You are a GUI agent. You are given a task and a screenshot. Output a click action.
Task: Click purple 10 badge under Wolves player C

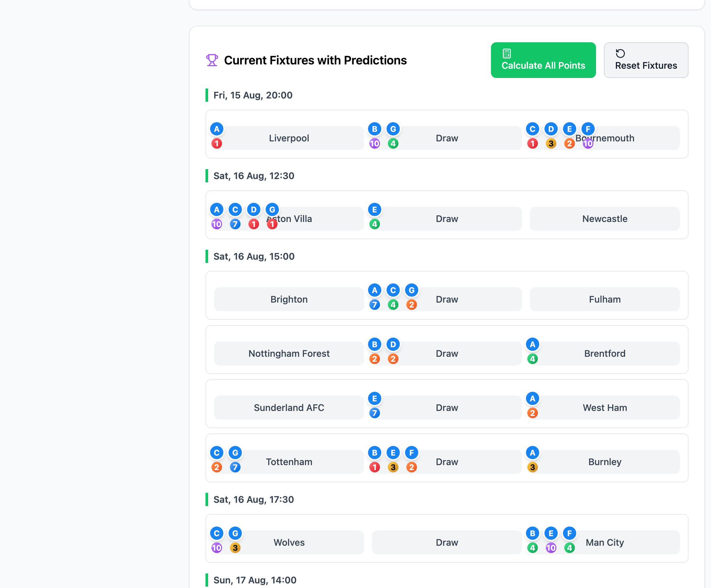coord(217,548)
